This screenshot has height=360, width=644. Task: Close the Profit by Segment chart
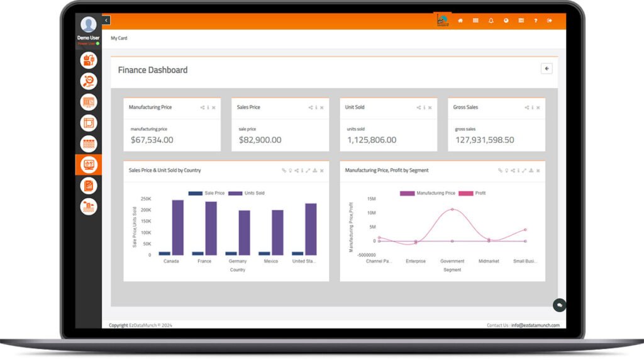point(538,171)
